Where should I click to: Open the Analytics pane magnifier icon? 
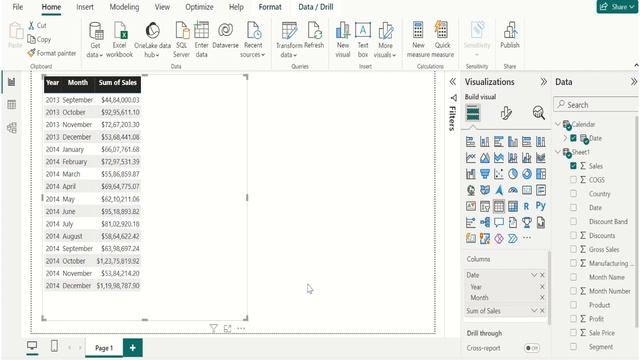coord(538,113)
